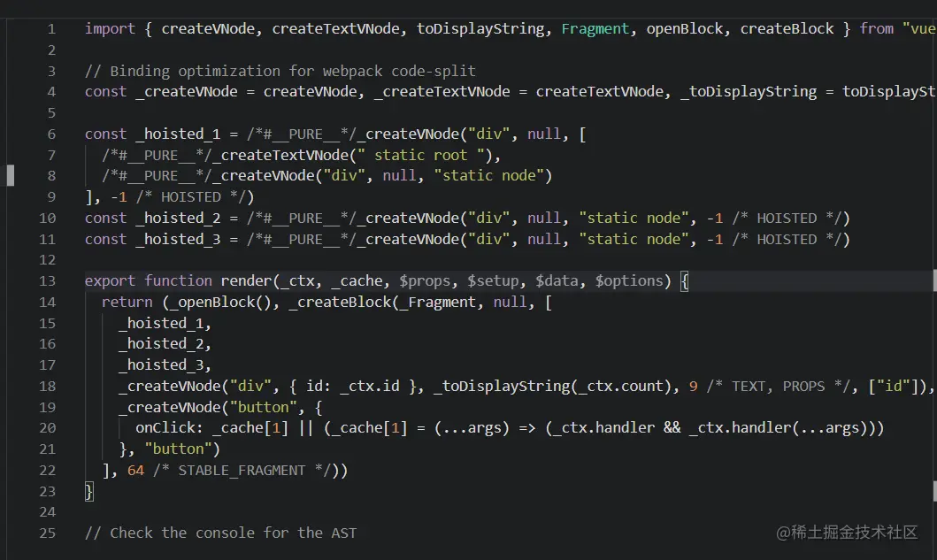The image size is (937, 560).
Task: Click _openBlock() call on line 14
Action: pyautogui.click(x=220, y=303)
